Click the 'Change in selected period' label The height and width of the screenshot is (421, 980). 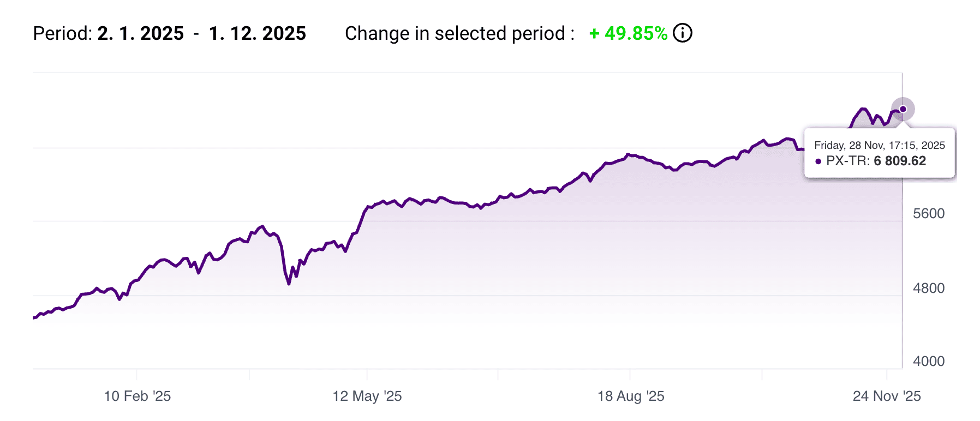(x=459, y=33)
